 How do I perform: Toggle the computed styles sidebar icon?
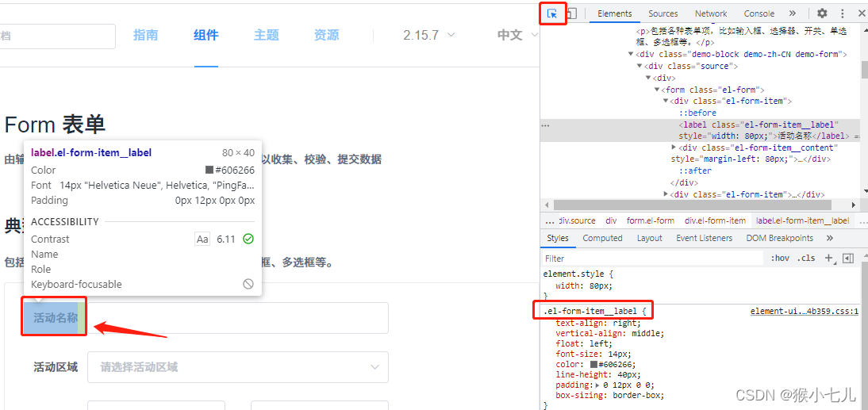848,259
